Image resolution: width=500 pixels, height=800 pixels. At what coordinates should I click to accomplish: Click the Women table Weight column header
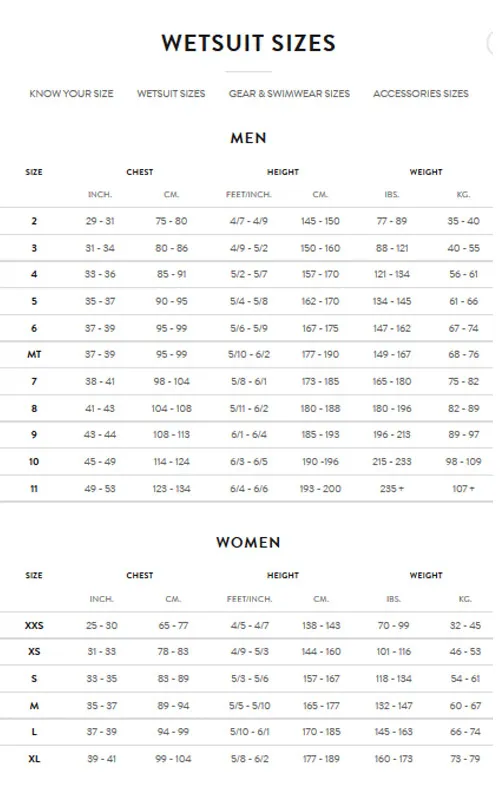(x=426, y=576)
